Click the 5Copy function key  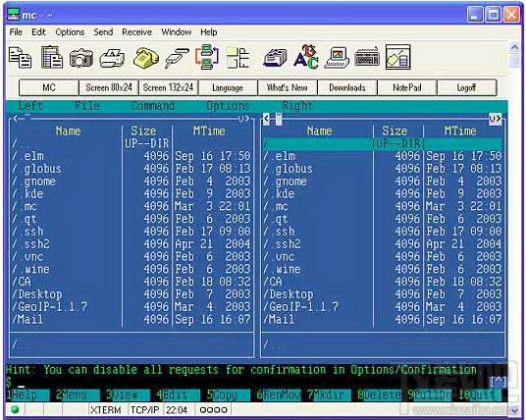click(x=228, y=394)
